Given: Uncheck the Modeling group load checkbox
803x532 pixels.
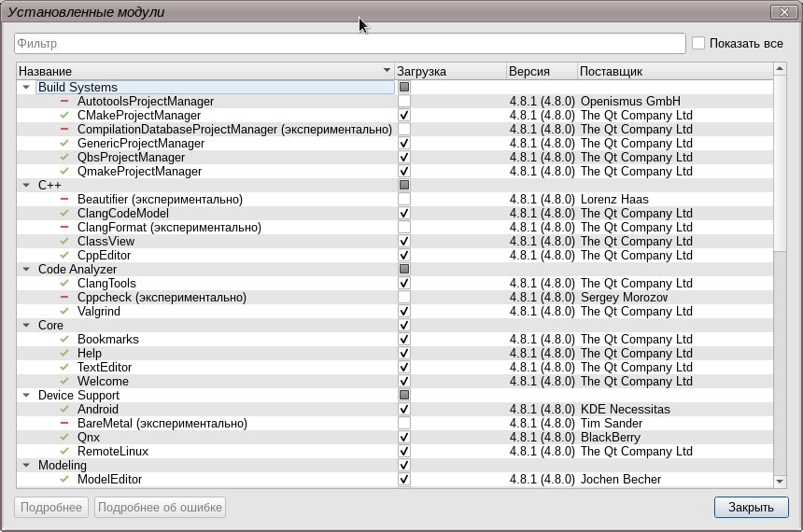Looking at the screenshot, I should 404,465.
